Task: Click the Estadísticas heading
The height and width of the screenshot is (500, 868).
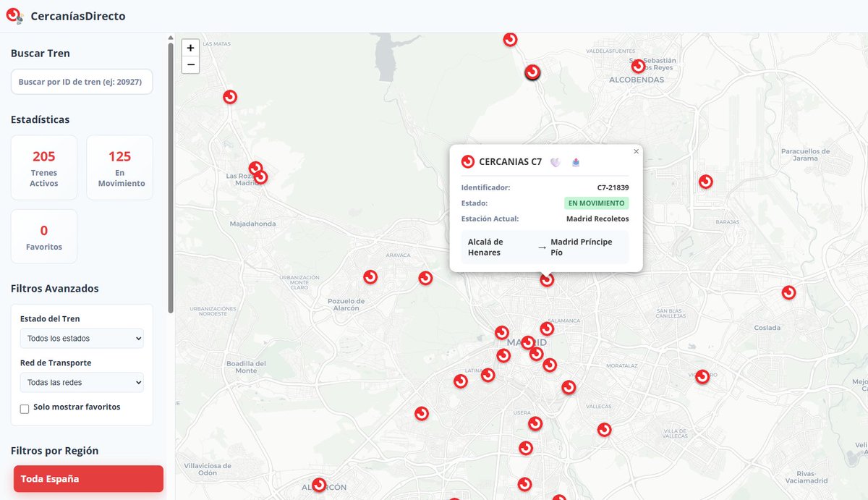Action: click(x=41, y=119)
